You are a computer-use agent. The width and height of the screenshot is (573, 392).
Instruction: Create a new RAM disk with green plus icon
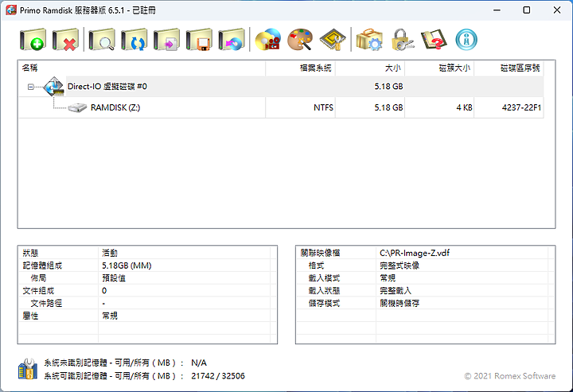[33, 40]
